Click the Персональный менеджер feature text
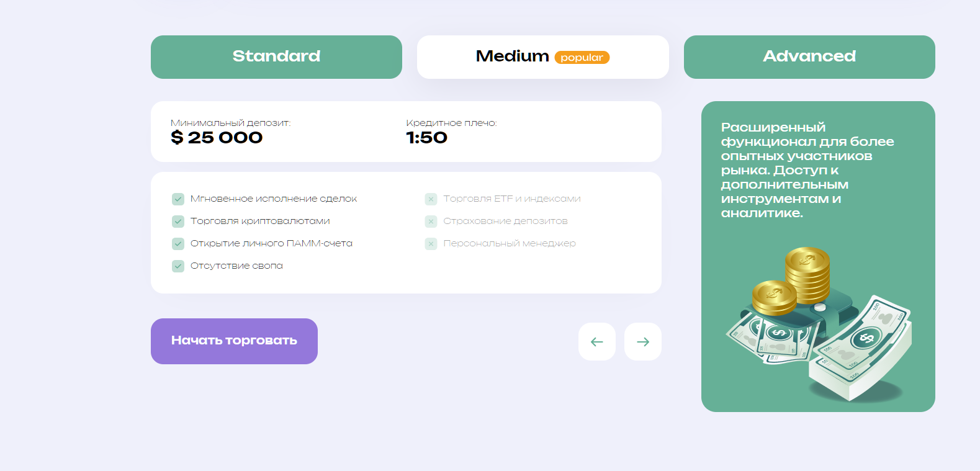The image size is (980, 471). [510, 243]
